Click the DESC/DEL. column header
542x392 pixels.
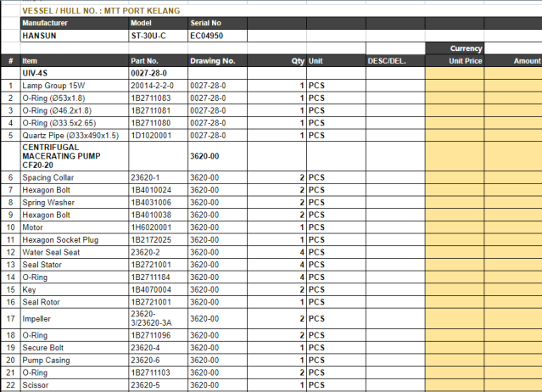tap(394, 61)
